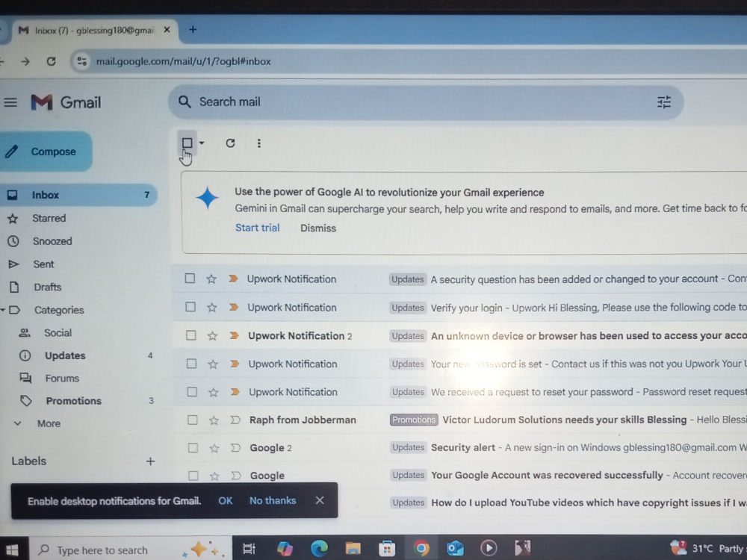Viewport: 747px width, 560px height.
Task: Click the browser address bar URL
Action: point(184,61)
